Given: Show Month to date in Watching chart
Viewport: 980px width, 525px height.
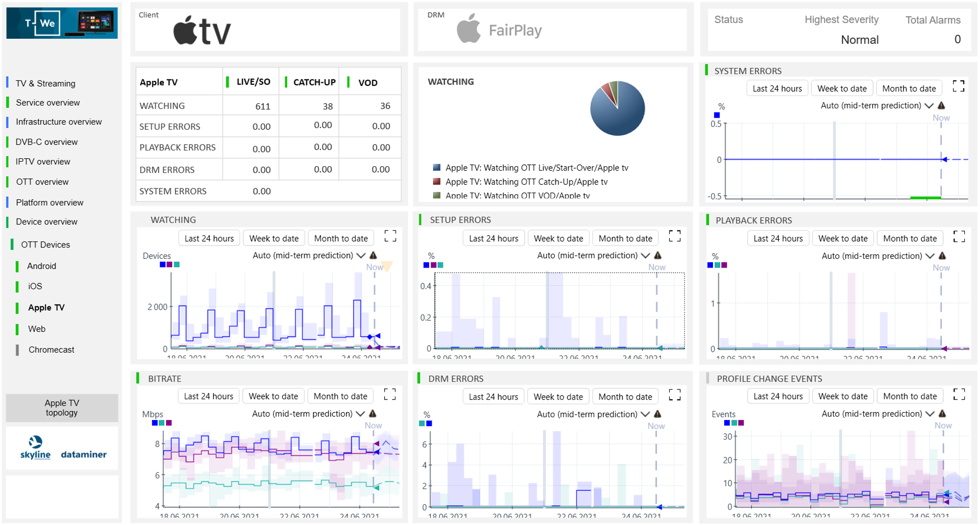Looking at the screenshot, I should tap(341, 238).
